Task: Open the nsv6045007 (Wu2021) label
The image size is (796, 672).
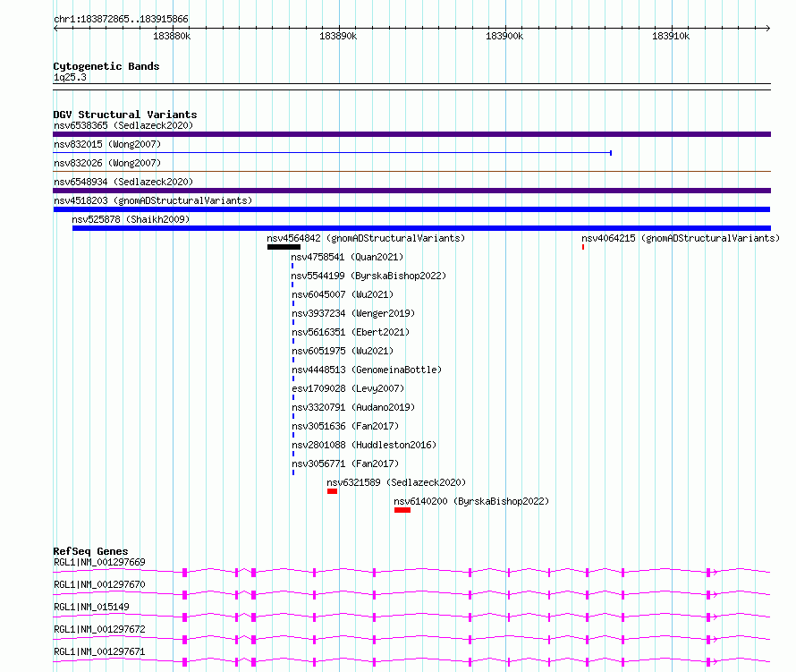Action: click(343, 294)
